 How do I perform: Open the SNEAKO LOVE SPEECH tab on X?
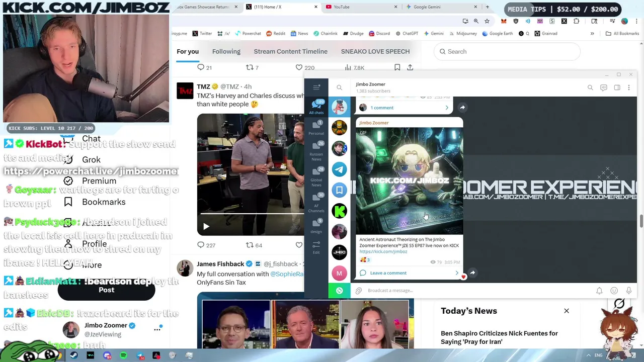tap(375, 51)
